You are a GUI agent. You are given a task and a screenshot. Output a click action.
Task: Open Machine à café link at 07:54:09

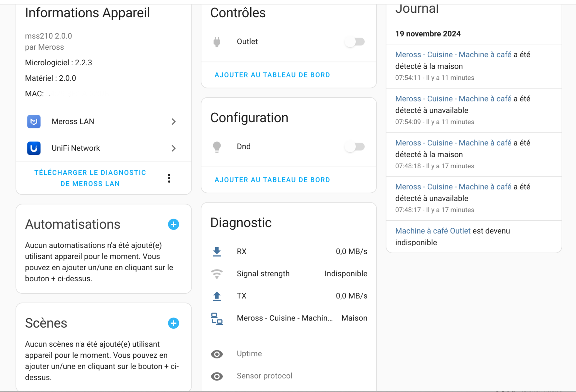(453, 99)
